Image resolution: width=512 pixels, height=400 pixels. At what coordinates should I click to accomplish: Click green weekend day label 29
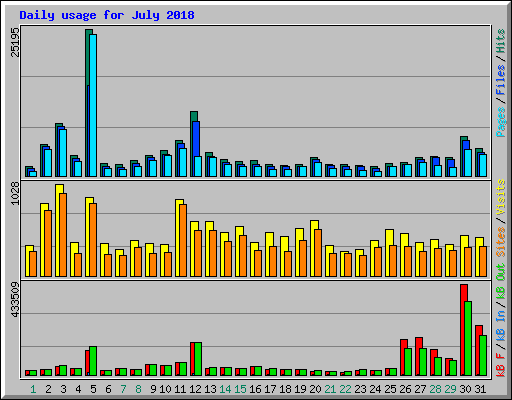[450, 389]
